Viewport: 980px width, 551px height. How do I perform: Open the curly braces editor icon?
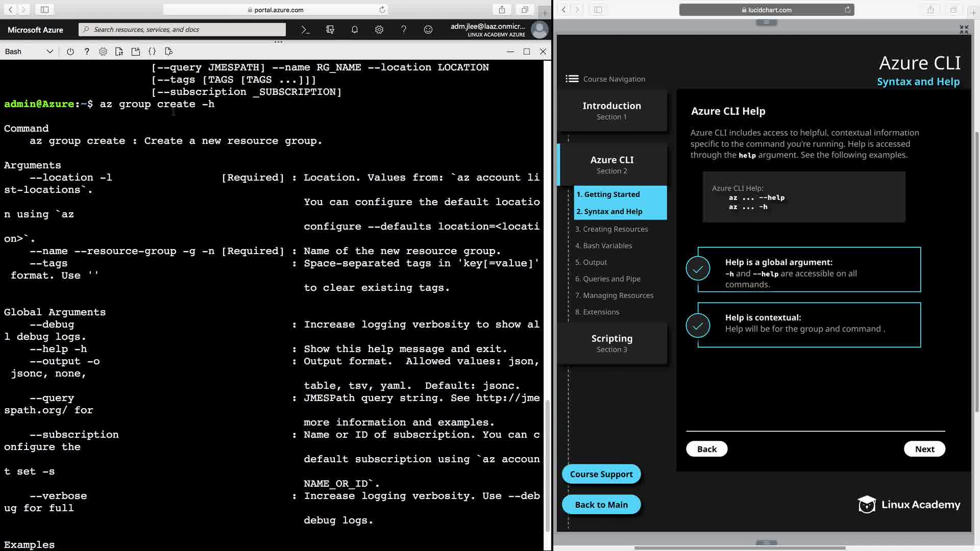[152, 52]
